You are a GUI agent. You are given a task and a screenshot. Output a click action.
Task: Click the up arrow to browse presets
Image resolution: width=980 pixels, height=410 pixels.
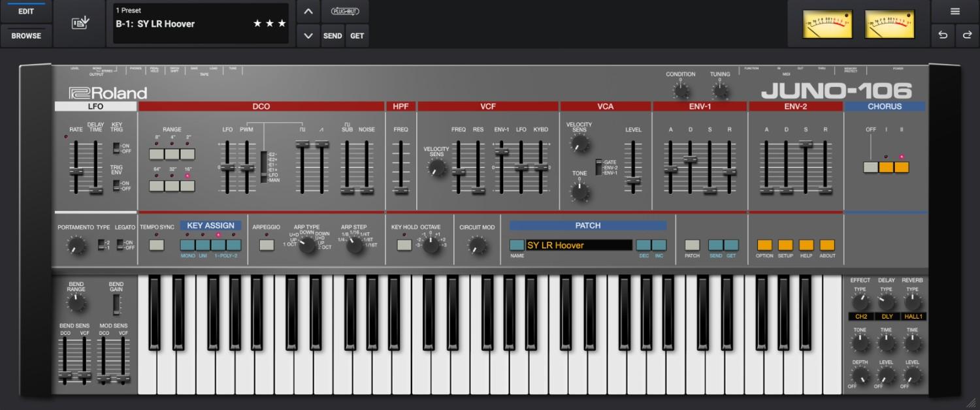point(308,11)
